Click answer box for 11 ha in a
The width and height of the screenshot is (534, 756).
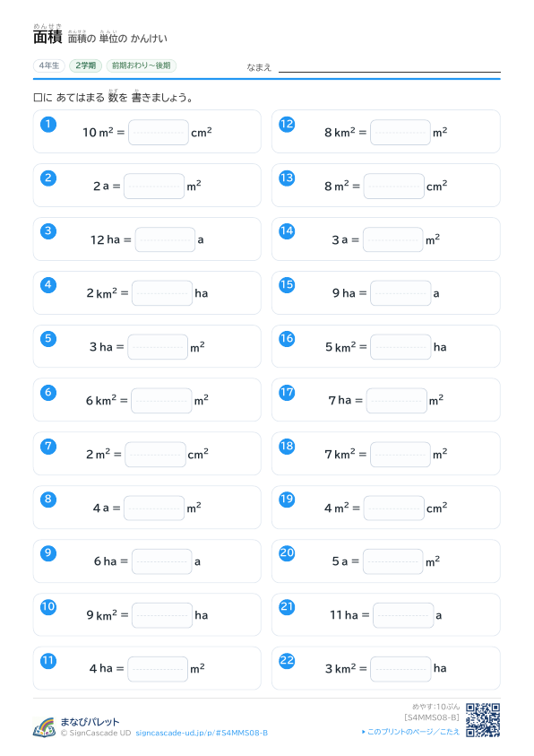403,615
